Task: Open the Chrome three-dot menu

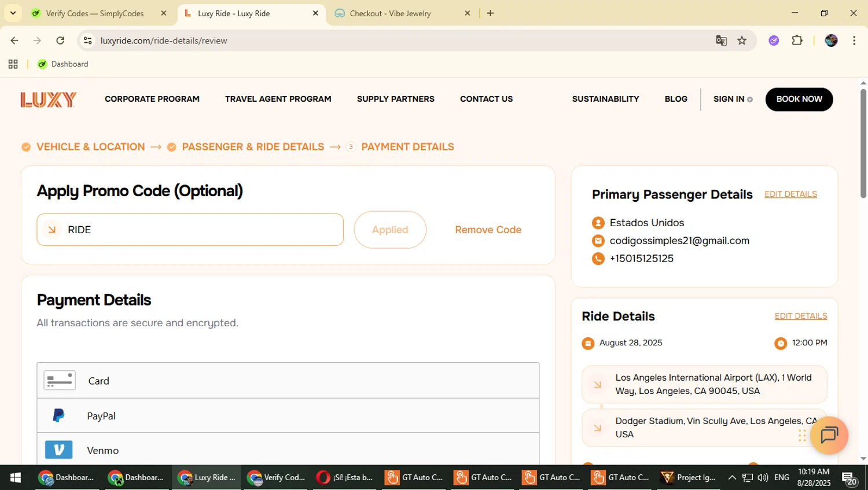Action: [854, 40]
